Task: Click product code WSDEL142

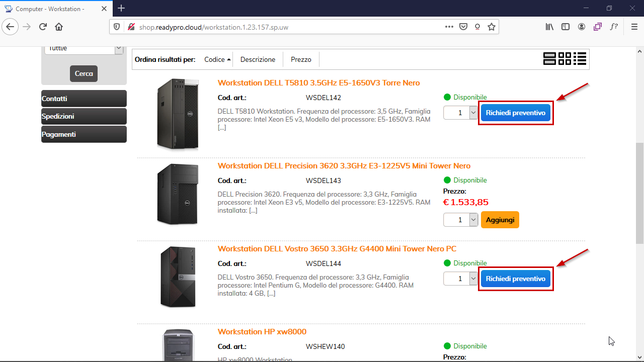Action: click(324, 98)
